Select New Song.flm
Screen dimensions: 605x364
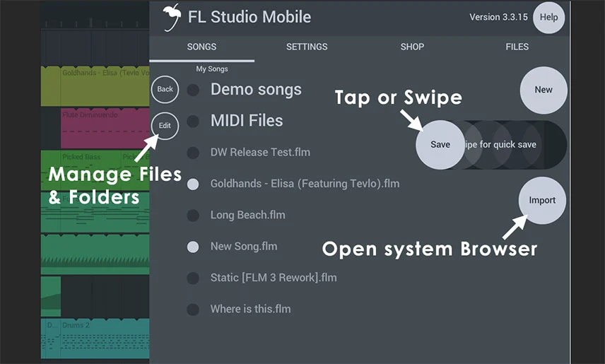pyautogui.click(x=244, y=246)
